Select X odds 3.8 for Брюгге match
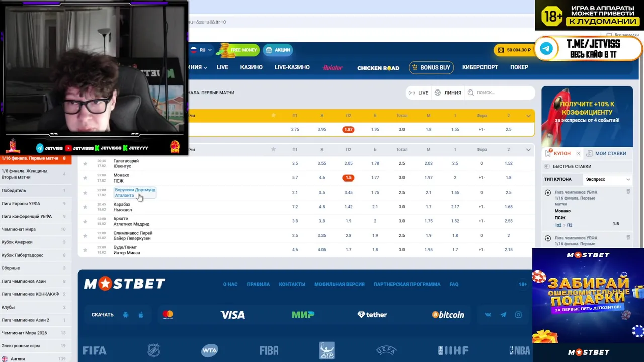 pyautogui.click(x=321, y=221)
